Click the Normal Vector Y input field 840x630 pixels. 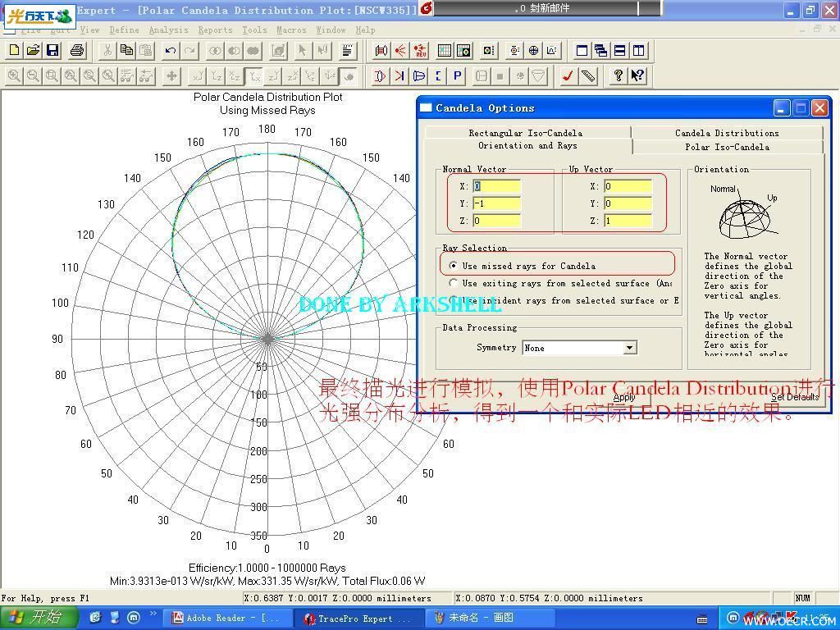point(496,203)
